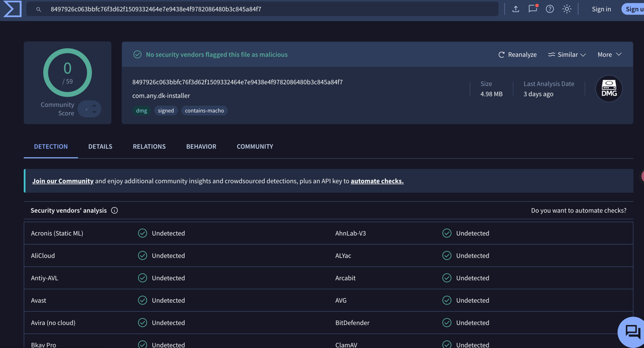Click the DMG file type icon
Viewport: 644px width, 348px height.
pos(609,89)
